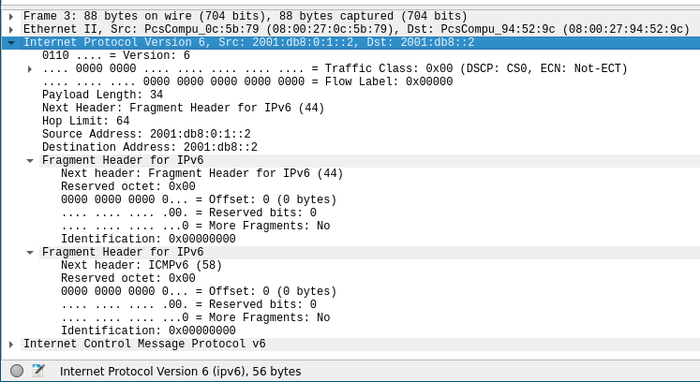700x382 pixels.
Task: Select Source Address 2001:db8:0:1::2 line
Action: pos(146,134)
